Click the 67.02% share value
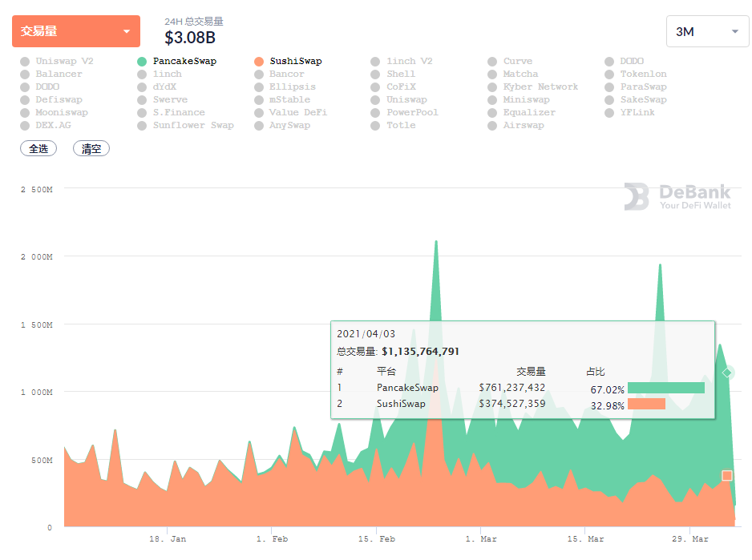752x560 pixels. (607, 390)
